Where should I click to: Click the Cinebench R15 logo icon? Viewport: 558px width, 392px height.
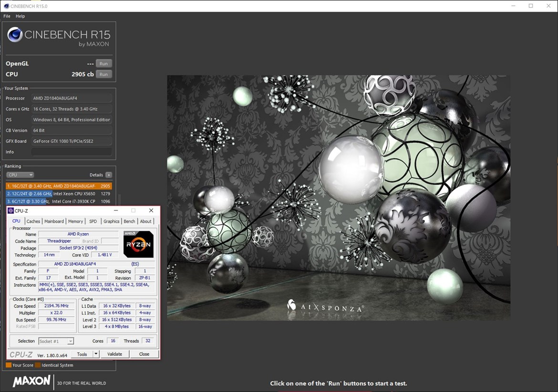[x=15, y=35]
